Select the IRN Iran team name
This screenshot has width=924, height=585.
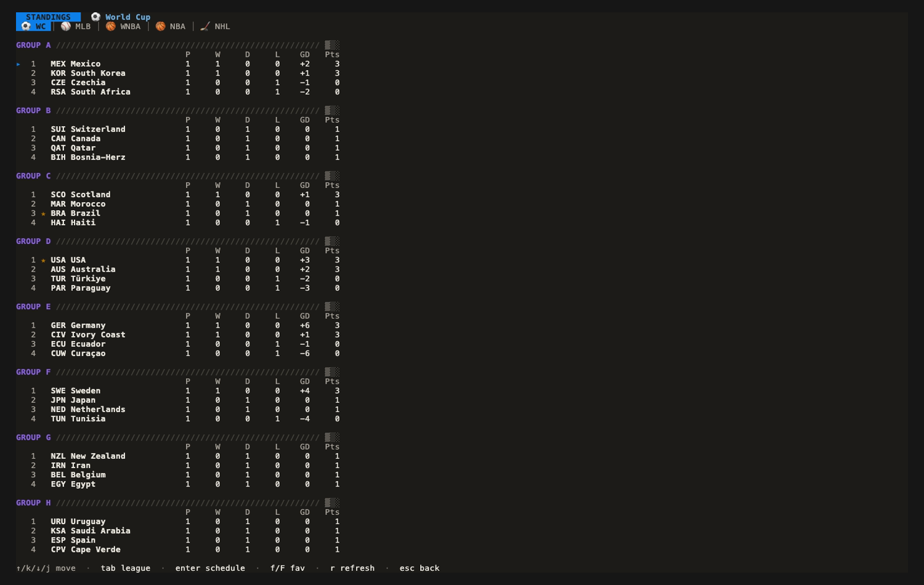[71, 466]
